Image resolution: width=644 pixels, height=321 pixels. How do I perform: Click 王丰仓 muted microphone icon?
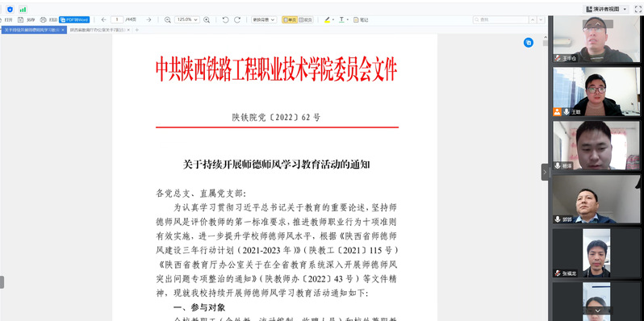(558, 58)
